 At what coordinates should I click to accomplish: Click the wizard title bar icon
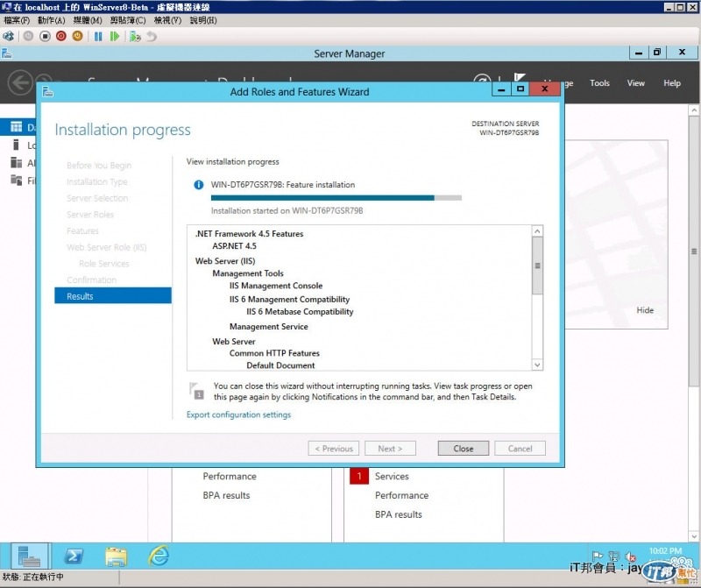pyautogui.click(x=48, y=92)
